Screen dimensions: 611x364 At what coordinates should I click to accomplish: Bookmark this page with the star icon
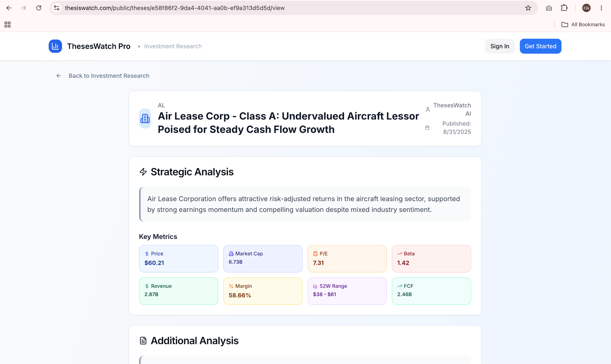point(528,8)
